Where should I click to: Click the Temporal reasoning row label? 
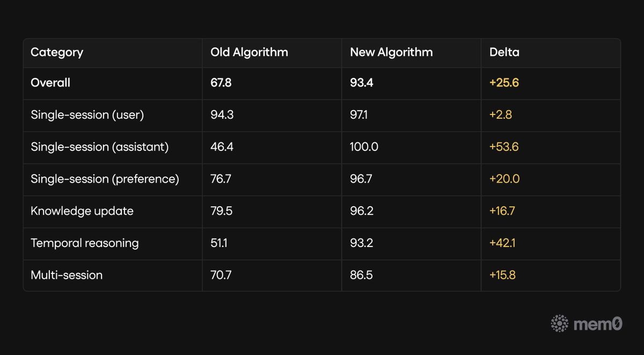tap(85, 243)
